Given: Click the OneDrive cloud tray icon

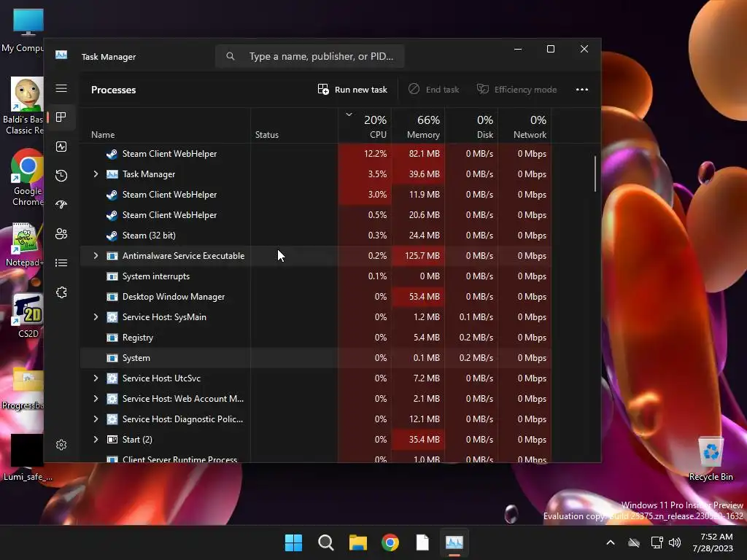Looking at the screenshot, I should click(x=634, y=542).
